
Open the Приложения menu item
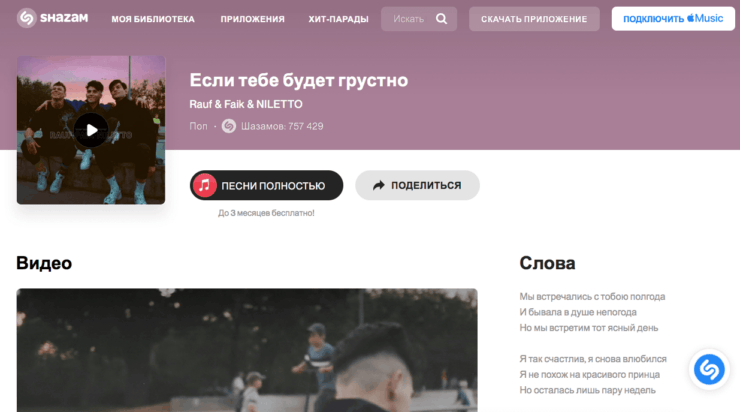tap(252, 19)
